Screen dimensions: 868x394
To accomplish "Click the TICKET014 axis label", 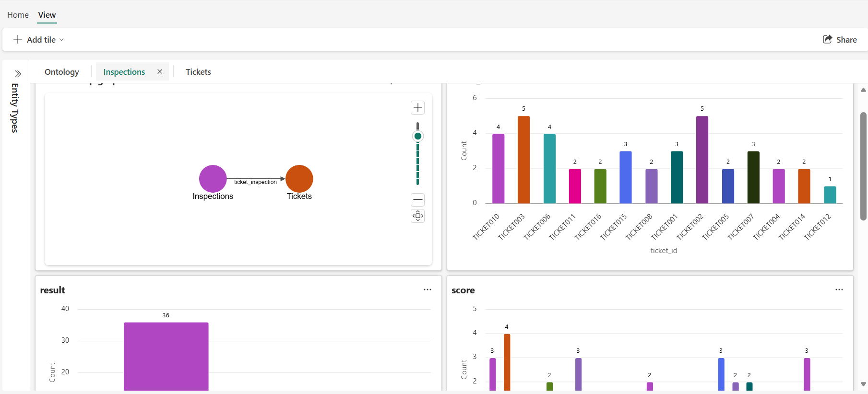I will [792, 227].
